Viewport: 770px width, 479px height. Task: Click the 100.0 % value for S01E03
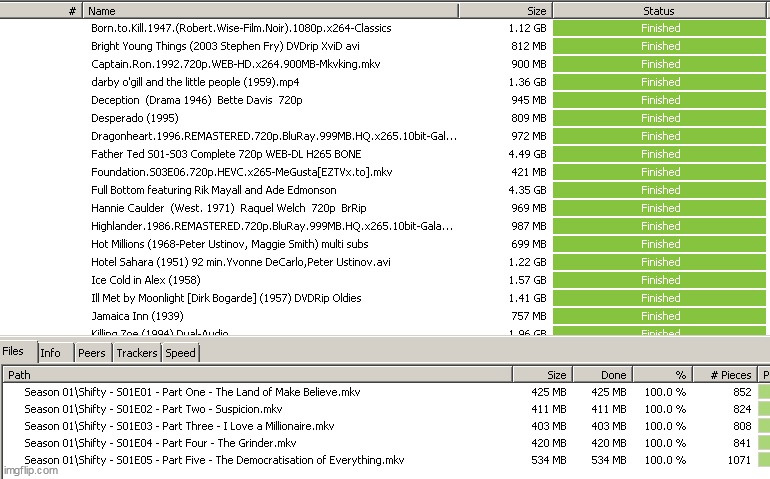click(665, 426)
